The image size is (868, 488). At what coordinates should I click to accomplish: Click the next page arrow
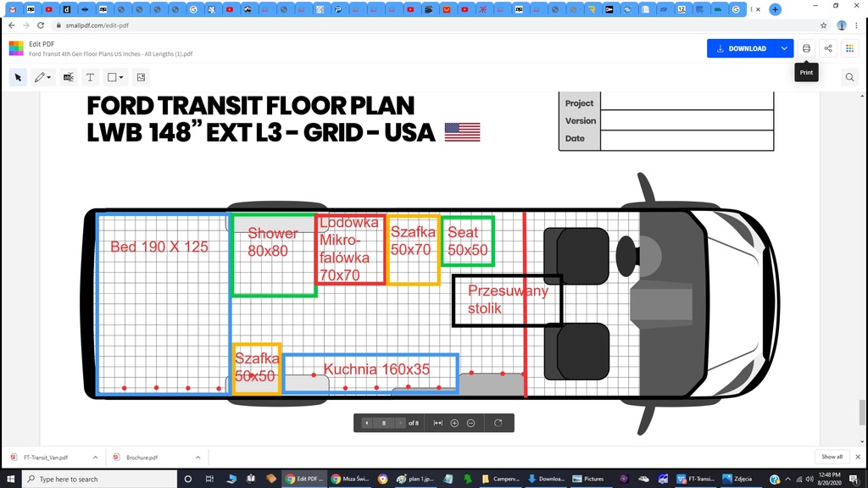click(400, 424)
